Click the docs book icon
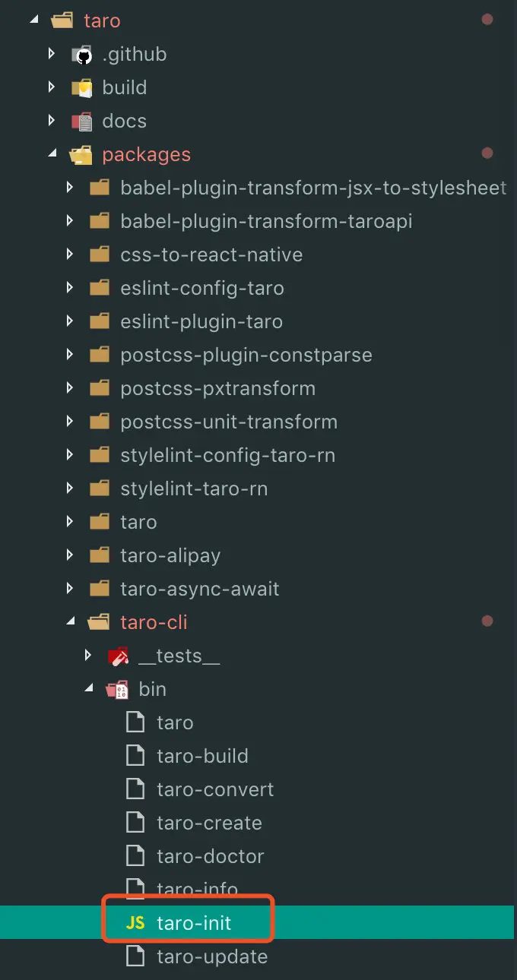The image size is (517, 980). [x=82, y=120]
